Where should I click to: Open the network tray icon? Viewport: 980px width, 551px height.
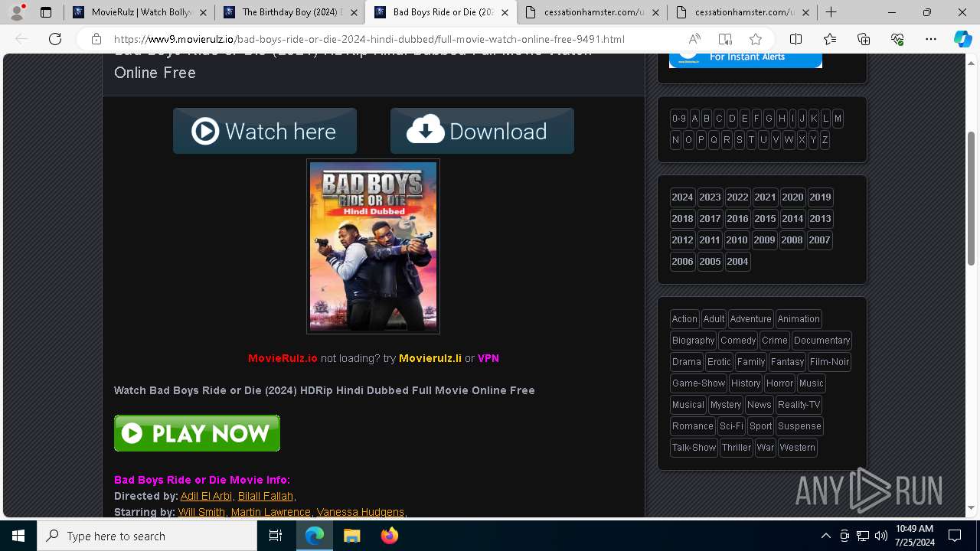point(863,536)
